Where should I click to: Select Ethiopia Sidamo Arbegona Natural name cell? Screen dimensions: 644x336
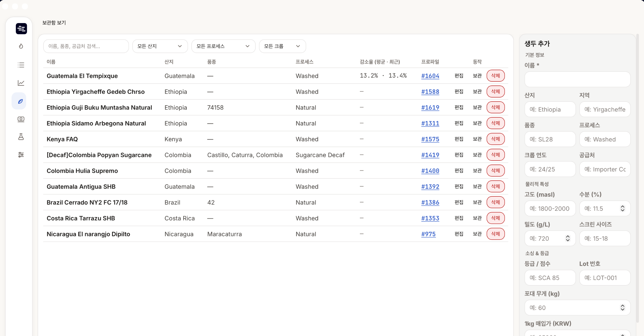(x=96, y=124)
